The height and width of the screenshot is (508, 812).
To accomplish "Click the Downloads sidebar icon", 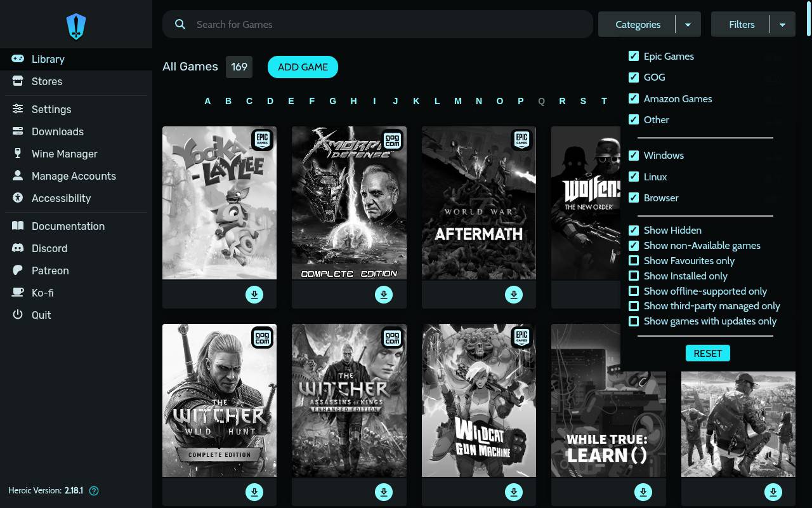I will click(18, 131).
